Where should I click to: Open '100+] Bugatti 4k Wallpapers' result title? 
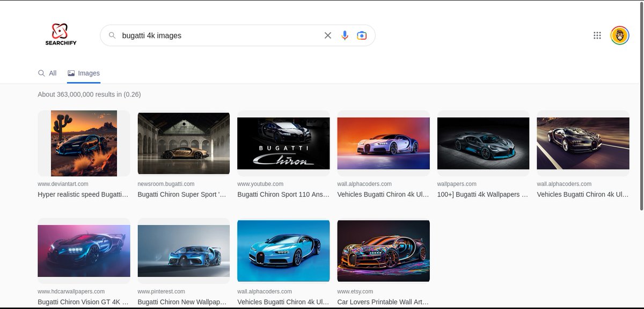click(482, 195)
